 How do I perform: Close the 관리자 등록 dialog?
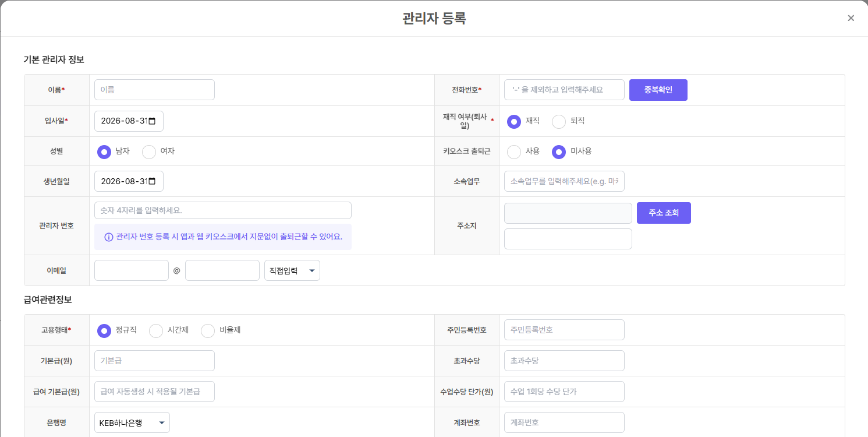851,18
